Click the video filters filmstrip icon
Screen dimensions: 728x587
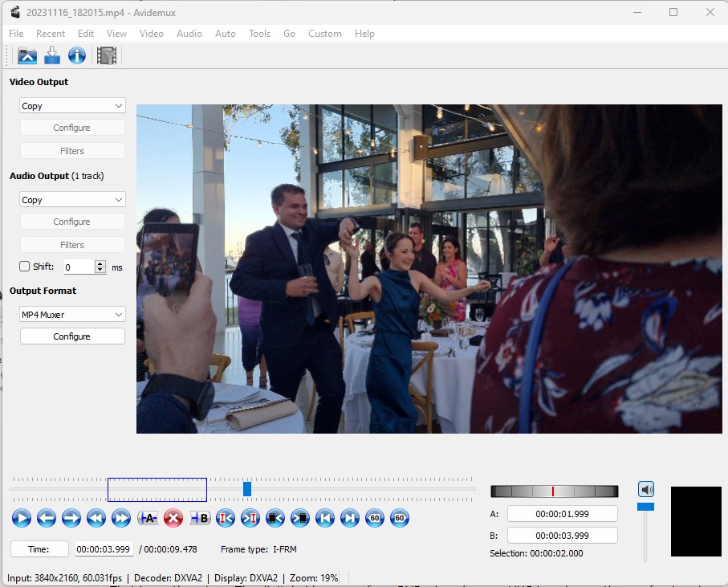(x=106, y=55)
